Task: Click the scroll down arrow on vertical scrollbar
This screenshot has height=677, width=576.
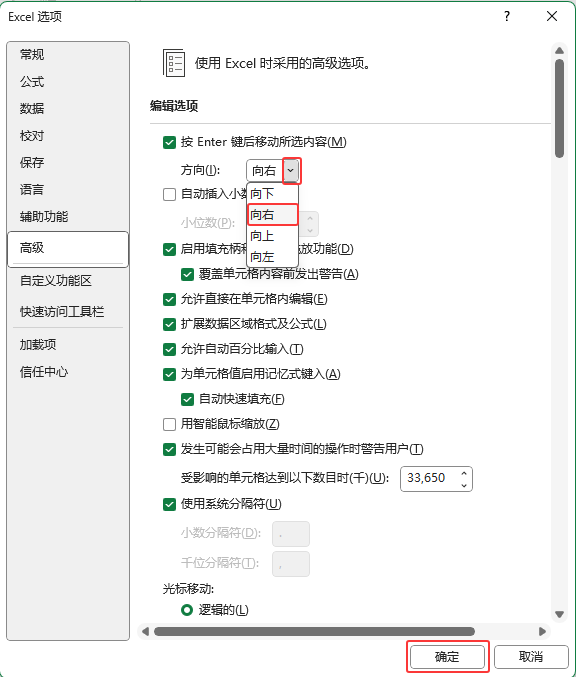Action: 560,614
